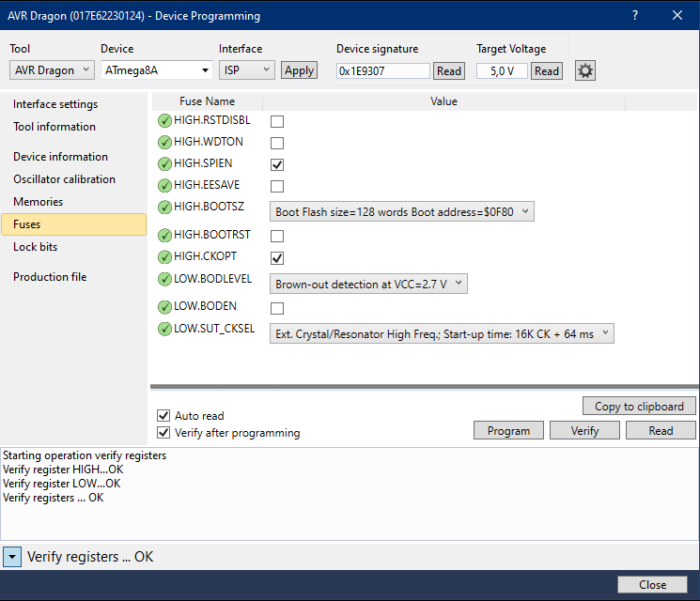
Task: Click the Apply button
Action: [299, 70]
